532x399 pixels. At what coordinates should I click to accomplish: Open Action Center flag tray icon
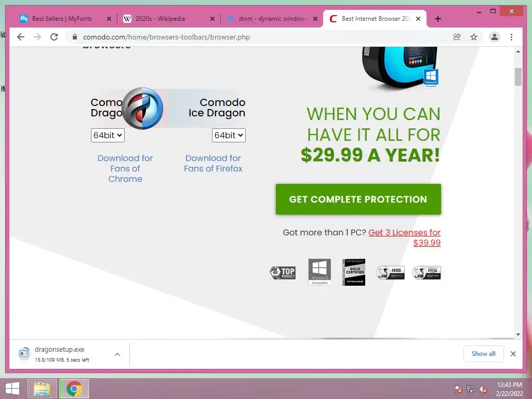458,389
